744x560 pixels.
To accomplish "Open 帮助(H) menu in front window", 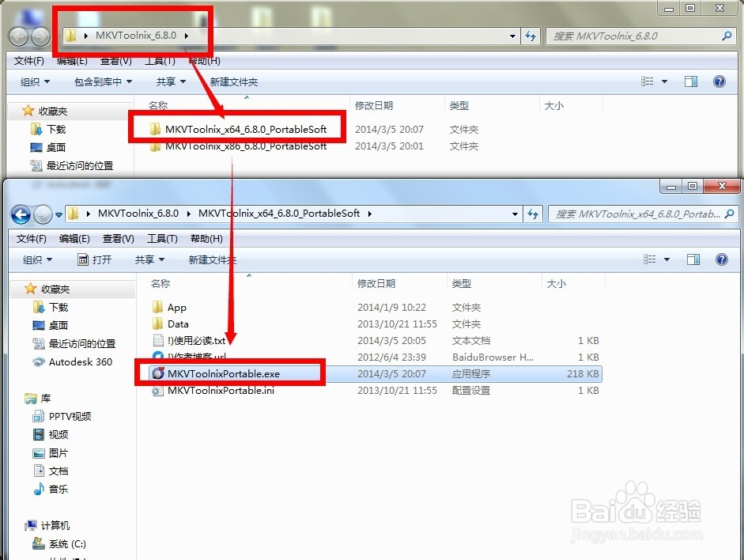I will (x=206, y=239).
